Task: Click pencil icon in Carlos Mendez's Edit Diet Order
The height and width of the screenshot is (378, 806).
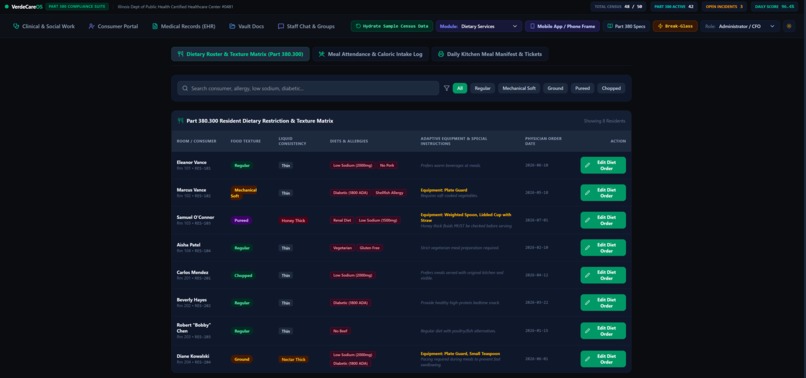Action: click(588, 275)
